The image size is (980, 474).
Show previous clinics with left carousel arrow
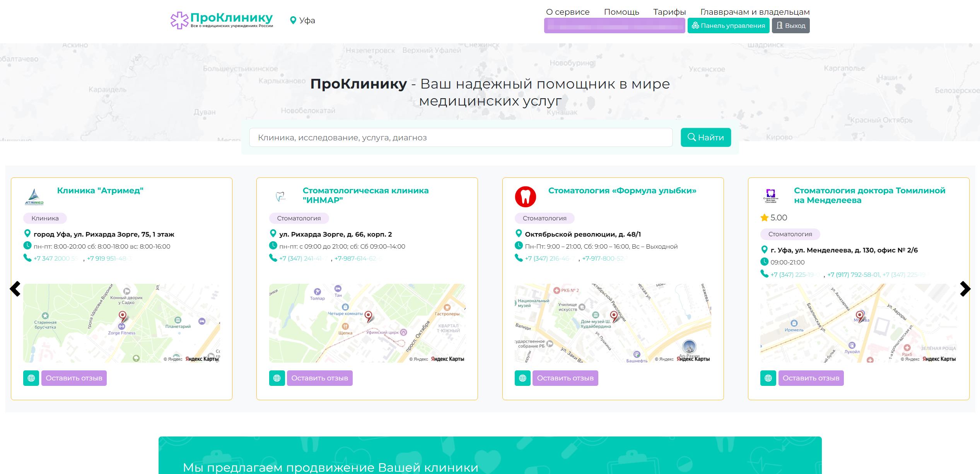click(x=15, y=289)
